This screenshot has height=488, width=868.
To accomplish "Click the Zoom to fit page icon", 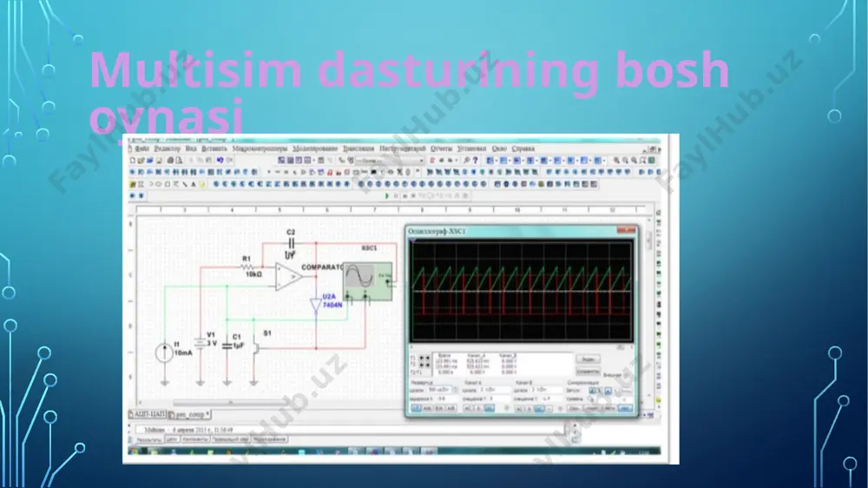I will (x=642, y=160).
